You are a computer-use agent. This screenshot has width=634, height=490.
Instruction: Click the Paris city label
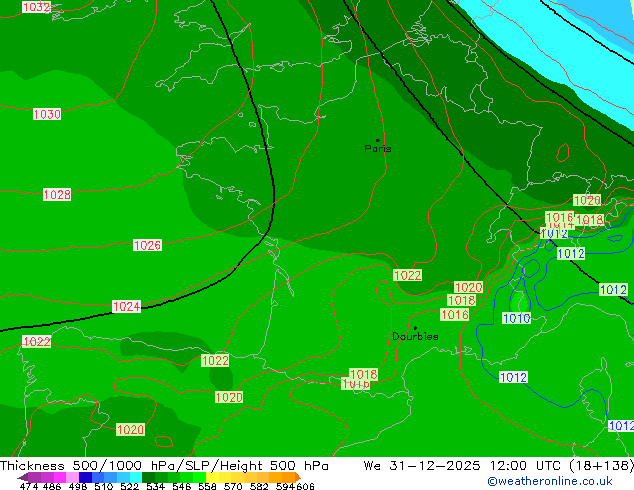point(378,148)
